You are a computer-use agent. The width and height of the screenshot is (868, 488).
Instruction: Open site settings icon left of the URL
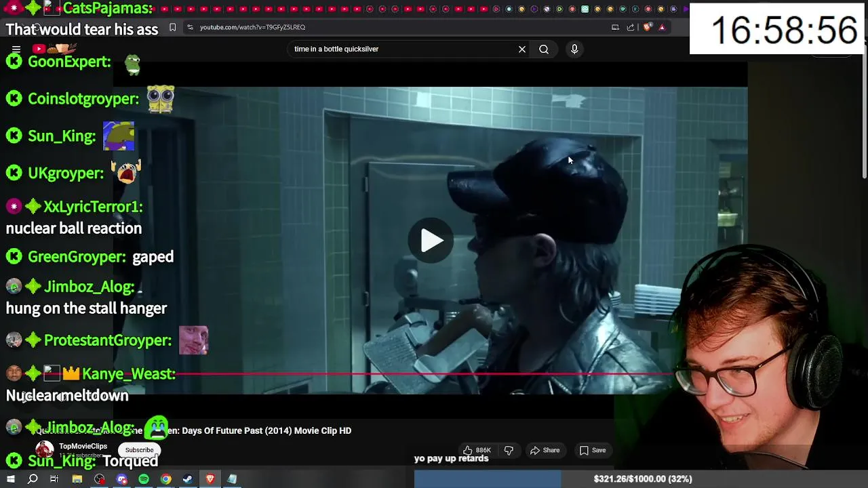190,27
